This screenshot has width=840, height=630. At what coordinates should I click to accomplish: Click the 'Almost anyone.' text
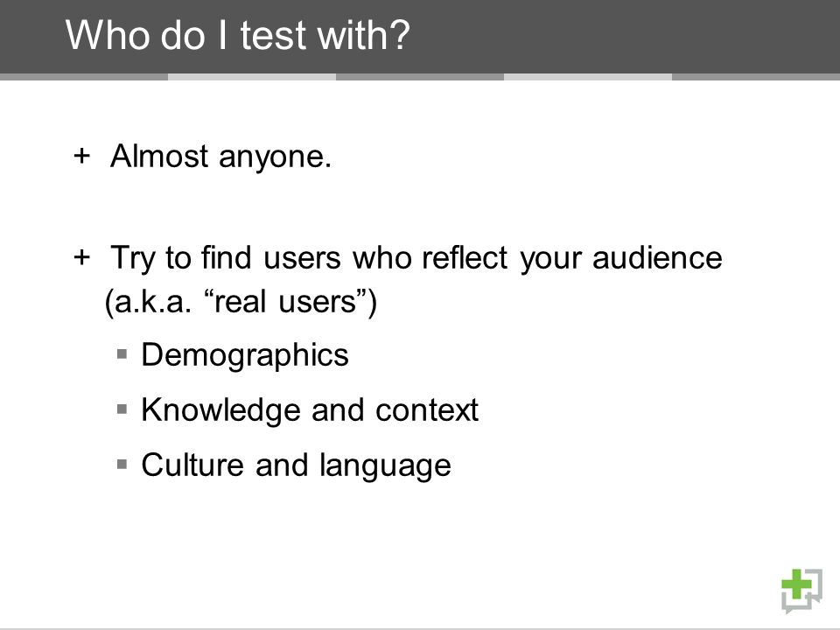pyautogui.click(x=220, y=157)
